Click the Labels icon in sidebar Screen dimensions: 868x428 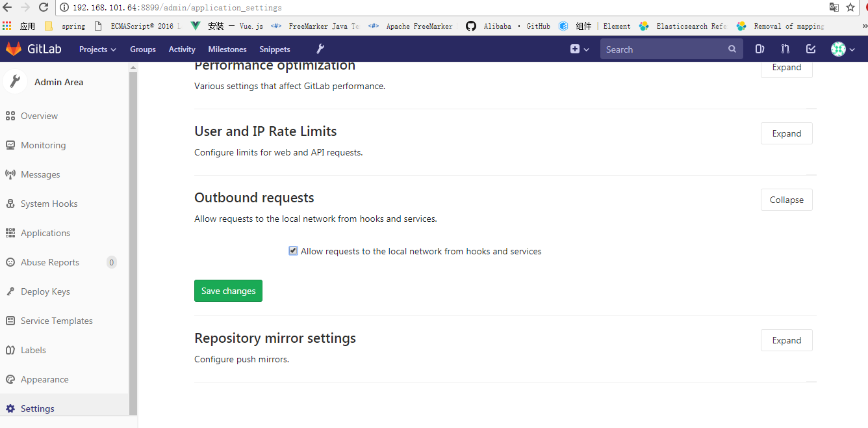(x=10, y=350)
